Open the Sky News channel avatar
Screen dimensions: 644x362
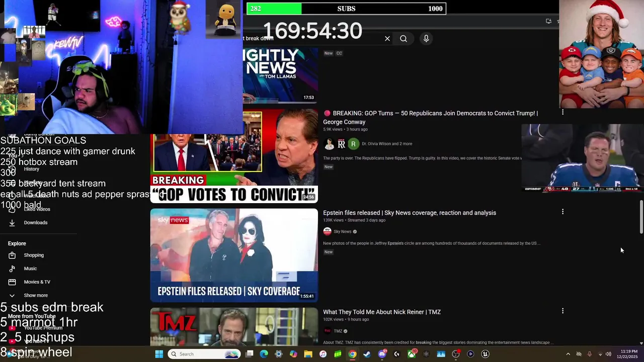[328, 231]
